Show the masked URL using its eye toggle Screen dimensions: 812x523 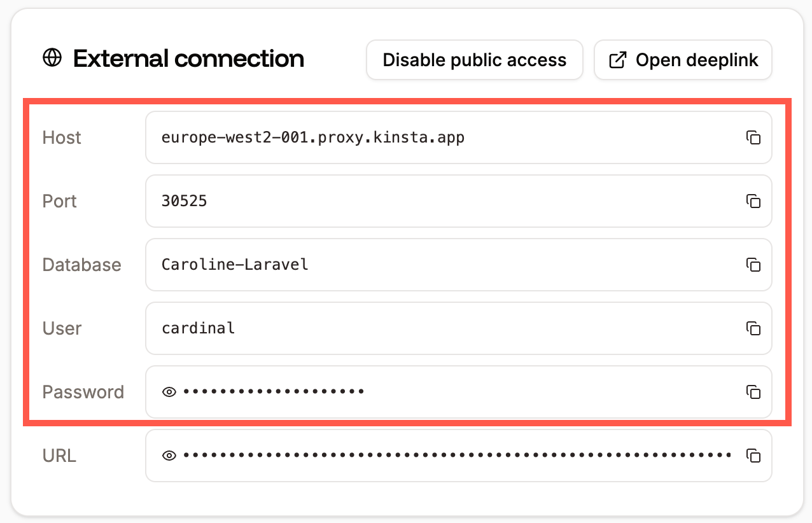(x=169, y=456)
